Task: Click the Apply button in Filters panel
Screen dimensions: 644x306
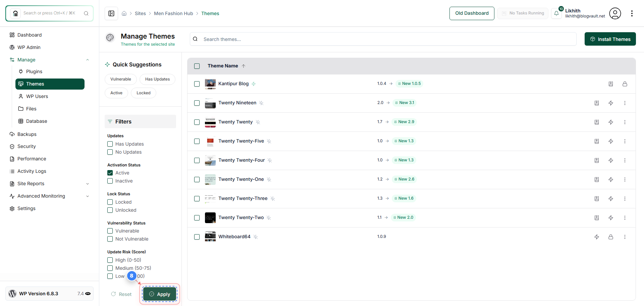Action: (159, 294)
